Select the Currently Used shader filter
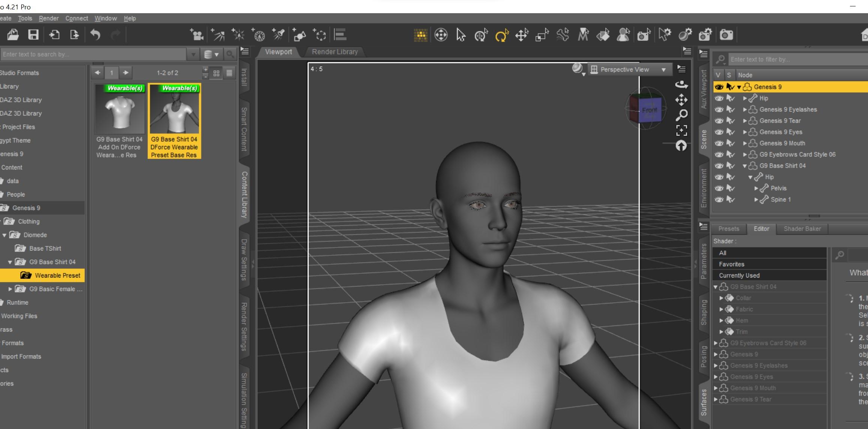Image resolution: width=868 pixels, height=429 pixels. 739,275
